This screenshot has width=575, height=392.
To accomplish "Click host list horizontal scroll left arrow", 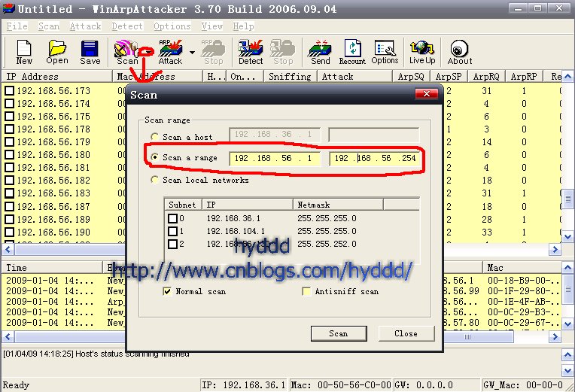I will point(8,250).
